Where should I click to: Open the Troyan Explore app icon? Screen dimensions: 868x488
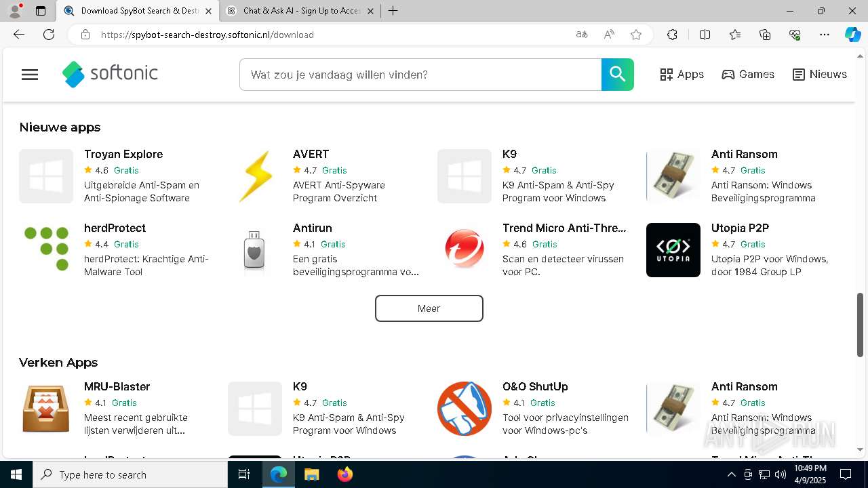(46, 176)
